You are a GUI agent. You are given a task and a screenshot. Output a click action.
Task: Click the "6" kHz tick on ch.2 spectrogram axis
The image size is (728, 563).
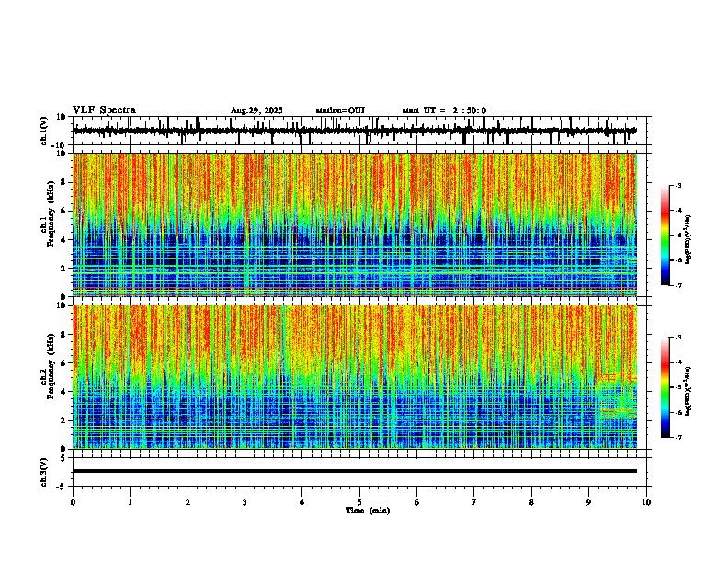coord(64,363)
